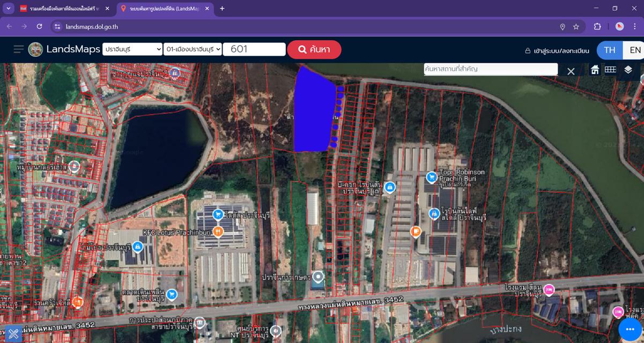
Task: Click the red ค้นหา search button
Action: 314,49
